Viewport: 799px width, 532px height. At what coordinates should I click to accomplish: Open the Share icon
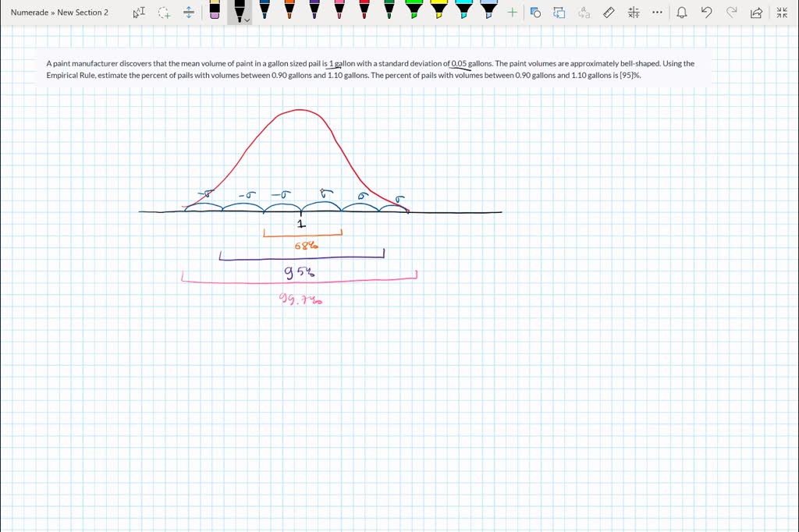755,12
